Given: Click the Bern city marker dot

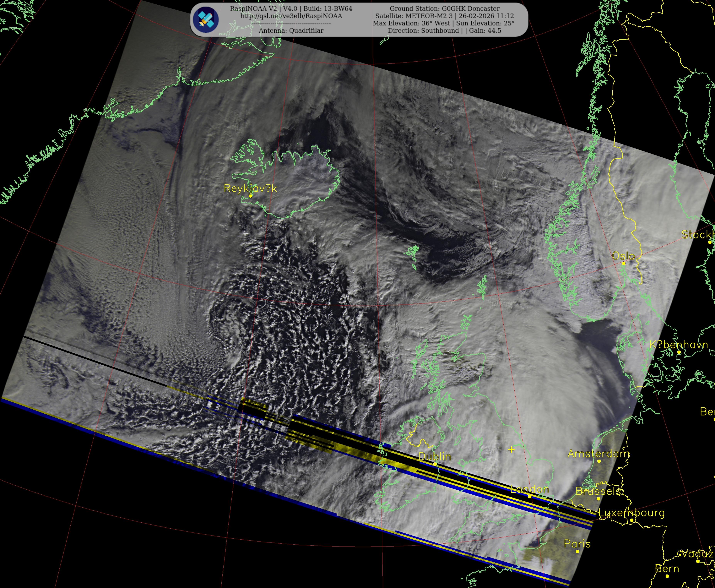Looking at the screenshot, I should pos(667,576).
